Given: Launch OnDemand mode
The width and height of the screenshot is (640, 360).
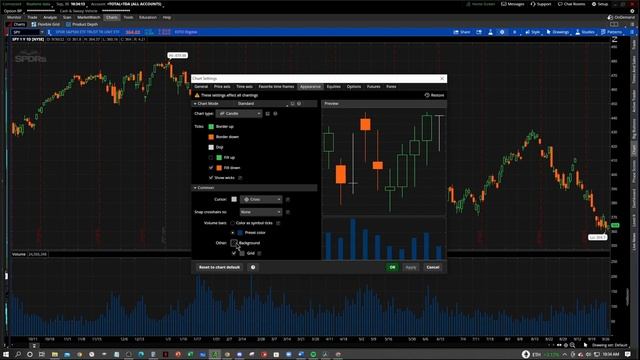Looking at the screenshot, I should click(x=621, y=18).
